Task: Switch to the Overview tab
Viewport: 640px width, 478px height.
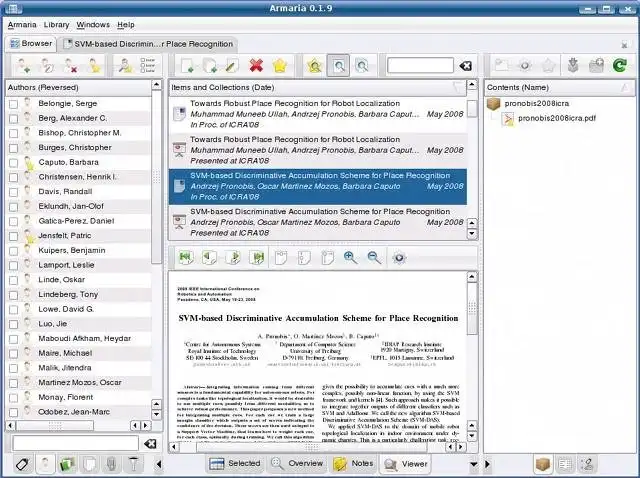Action: click(297, 464)
